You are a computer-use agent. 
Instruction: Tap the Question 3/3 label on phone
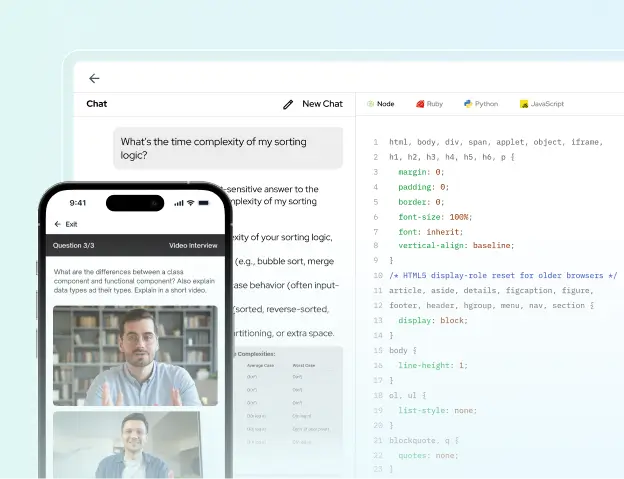point(74,245)
